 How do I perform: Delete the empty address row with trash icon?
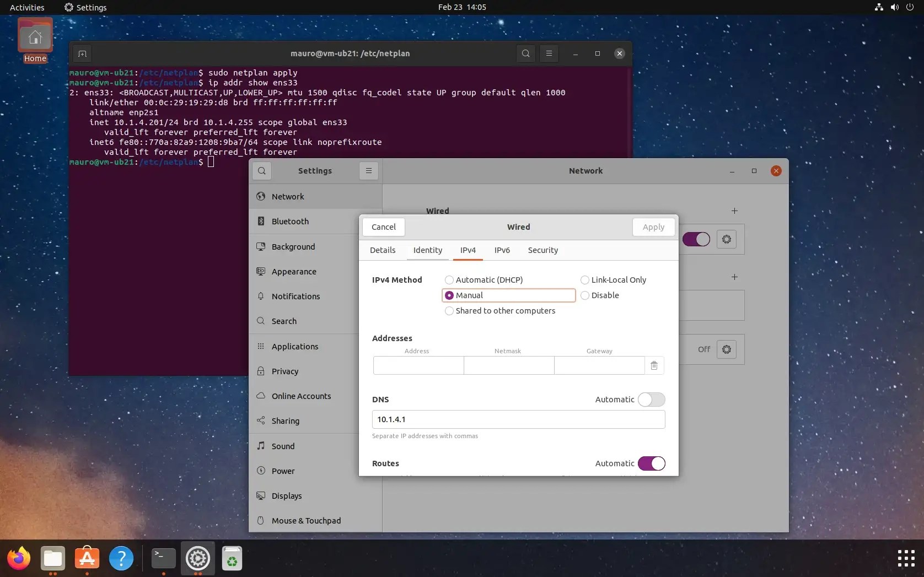tap(654, 365)
